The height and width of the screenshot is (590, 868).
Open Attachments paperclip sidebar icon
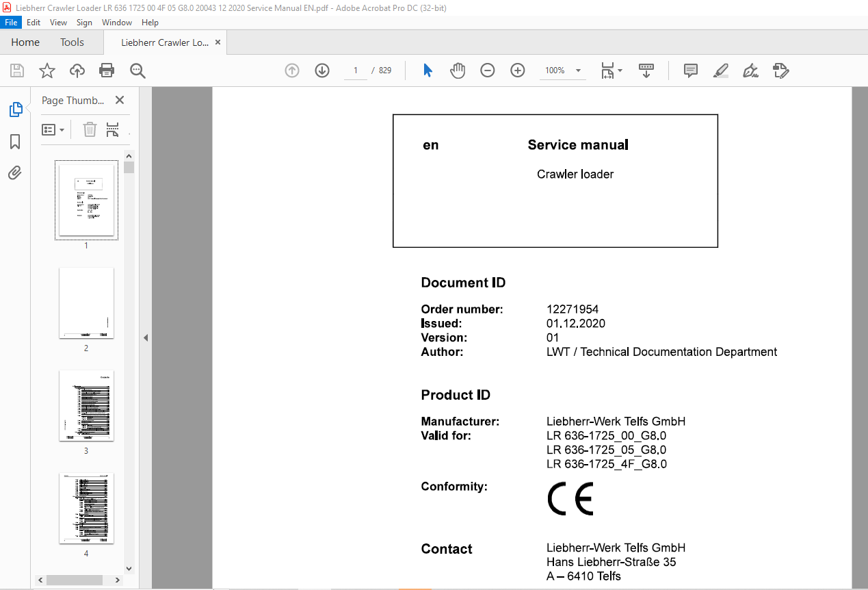pyautogui.click(x=15, y=172)
